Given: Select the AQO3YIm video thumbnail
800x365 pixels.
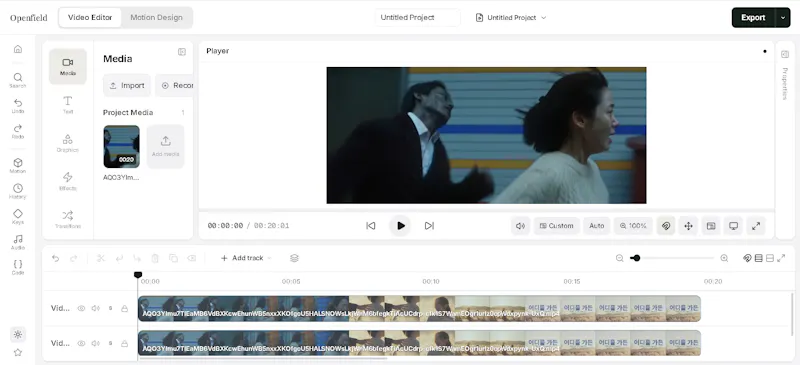Looking at the screenshot, I should click(x=121, y=147).
